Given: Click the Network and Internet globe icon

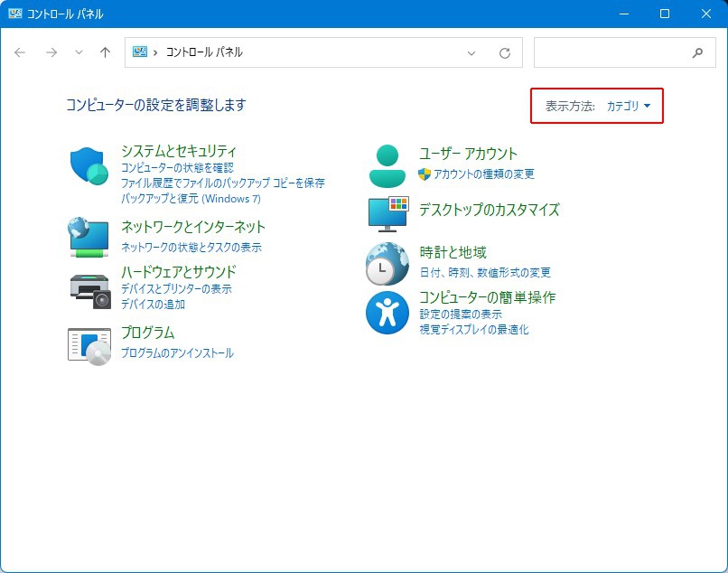Looking at the screenshot, I should click(x=89, y=235).
